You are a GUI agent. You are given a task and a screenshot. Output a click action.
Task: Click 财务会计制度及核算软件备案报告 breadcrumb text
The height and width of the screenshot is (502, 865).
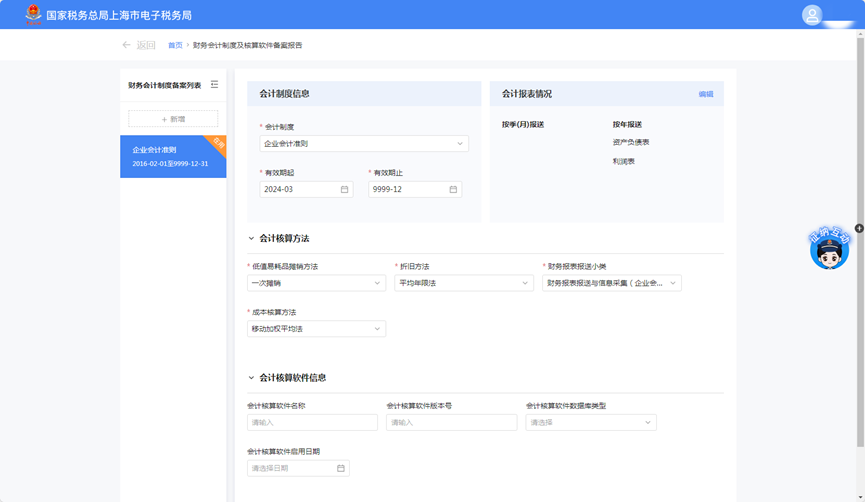tap(247, 45)
